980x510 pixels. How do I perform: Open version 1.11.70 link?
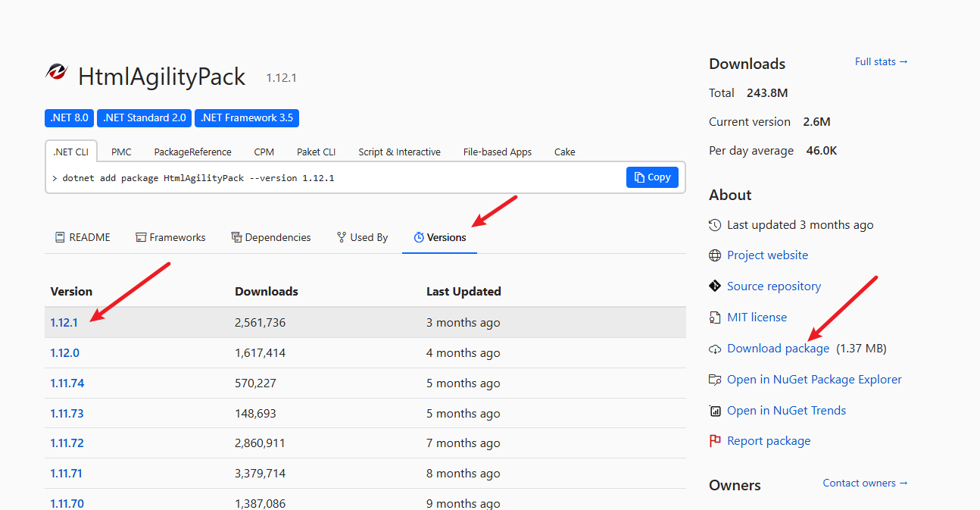click(x=67, y=503)
